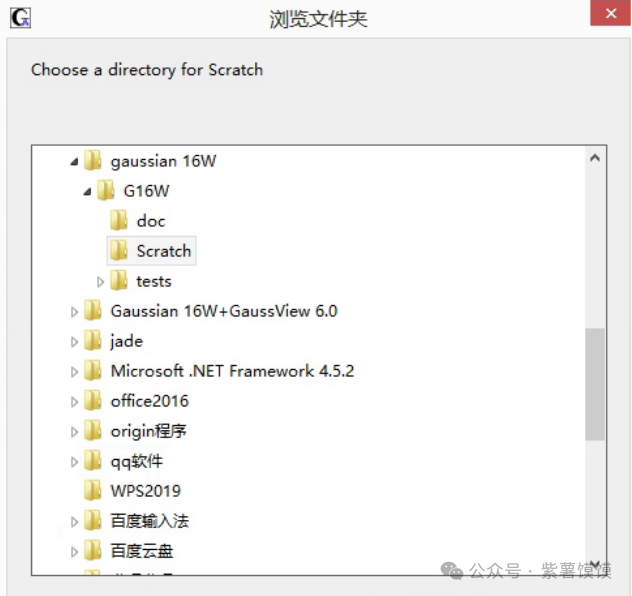This screenshot has width=632, height=596.
Task: Click the folder icon beside qq软件
Action: (93, 461)
